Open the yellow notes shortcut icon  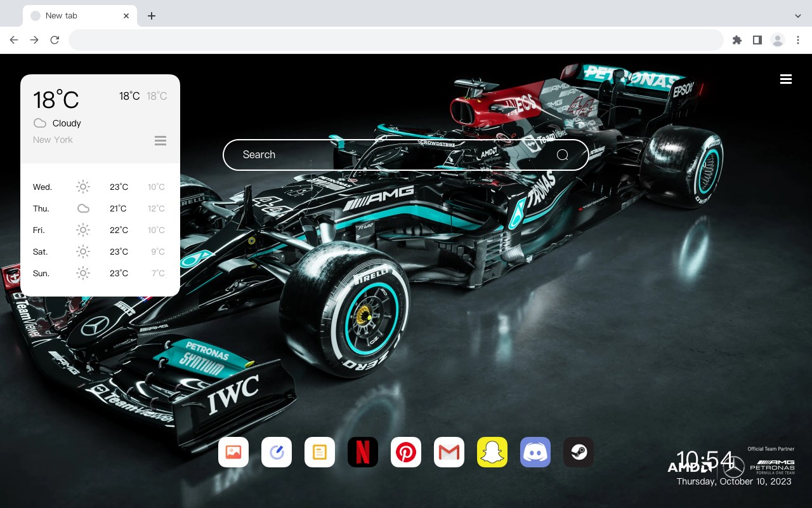click(320, 452)
